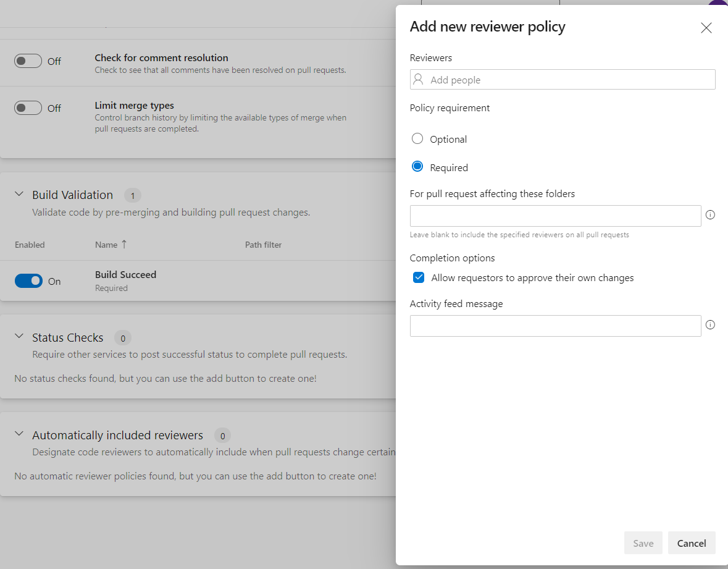Open the Build Succeed policy row
Screen dimensions: 728x569
point(198,281)
